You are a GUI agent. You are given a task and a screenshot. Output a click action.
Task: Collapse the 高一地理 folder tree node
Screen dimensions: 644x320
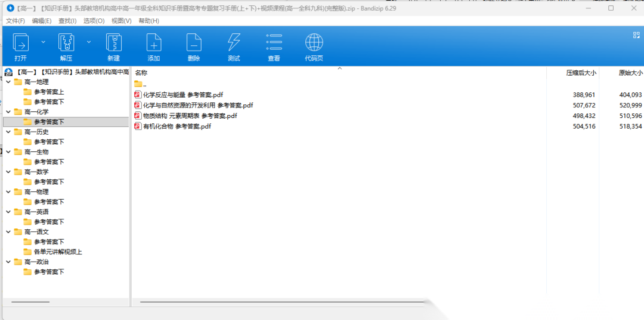pyautogui.click(x=8, y=82)
